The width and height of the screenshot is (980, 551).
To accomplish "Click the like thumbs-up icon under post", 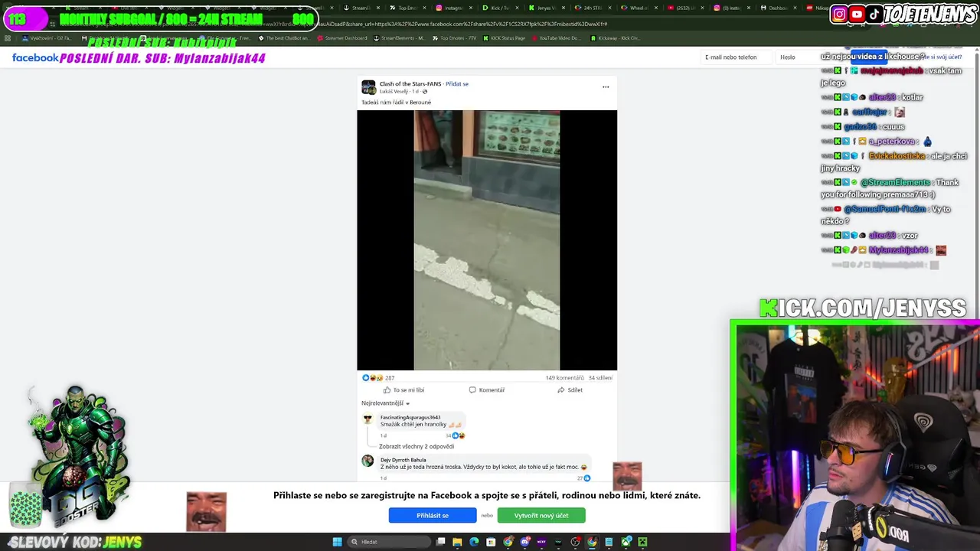I will coord(387,390).
